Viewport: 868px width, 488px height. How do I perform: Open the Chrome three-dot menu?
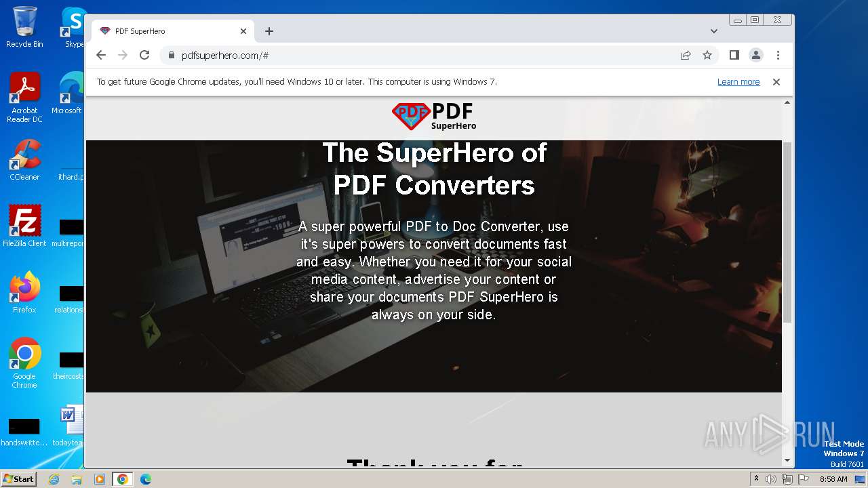778,56
